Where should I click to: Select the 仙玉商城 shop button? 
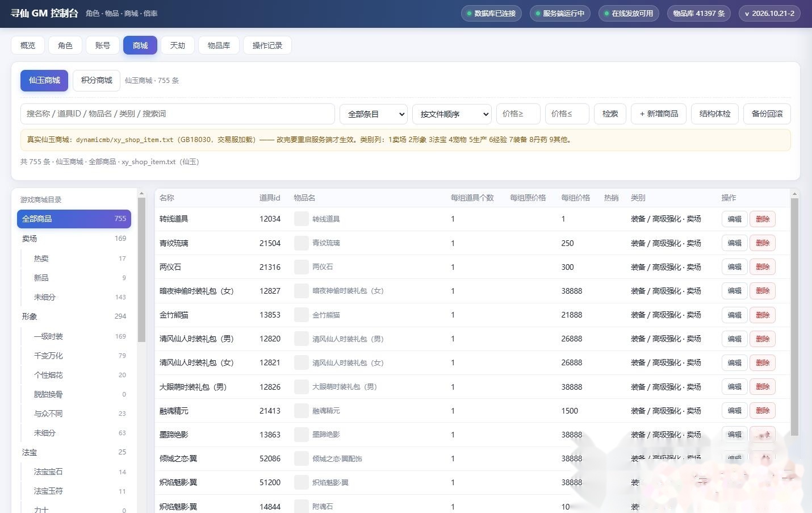point(44,81)
